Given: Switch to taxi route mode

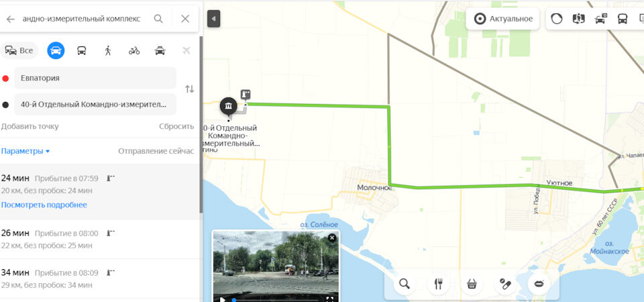Looking at the screenshot, I should click(x=160, y=51).
